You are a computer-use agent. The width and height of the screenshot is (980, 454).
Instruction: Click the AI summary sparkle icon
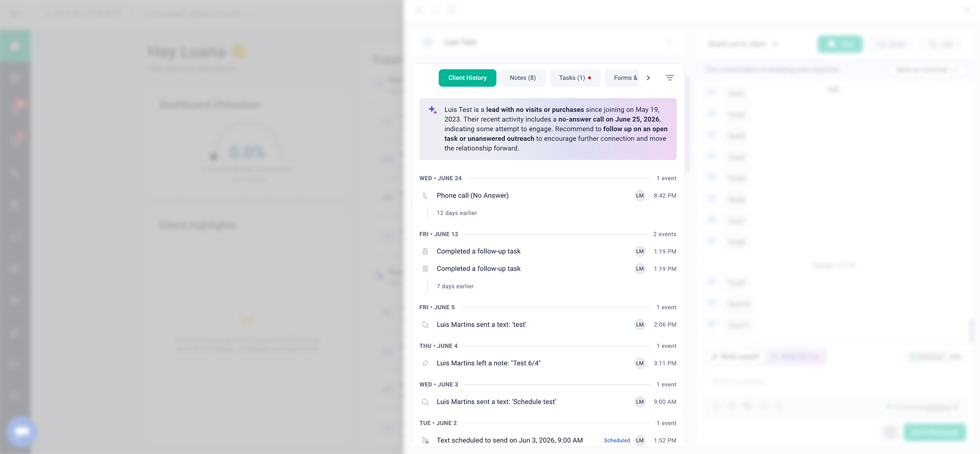[x=433, y=110]
